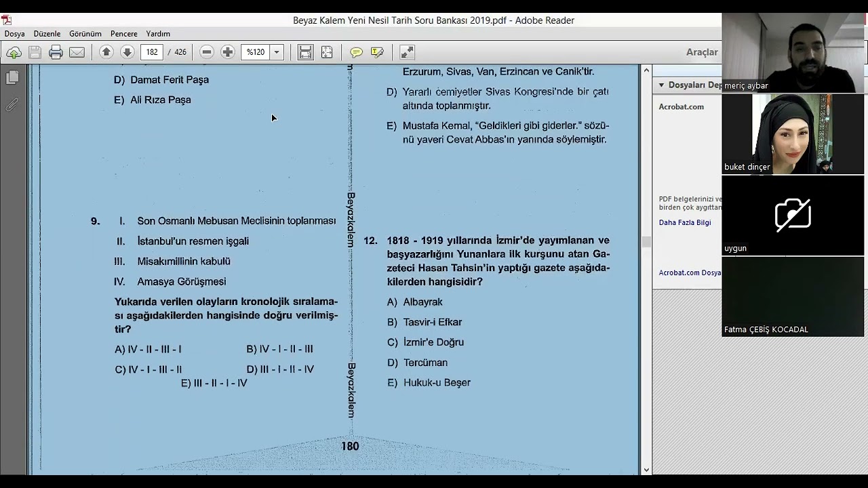868x488 pixels.
Task: Click the zoom percentage field %120
Action: click(x=256, y=52)
